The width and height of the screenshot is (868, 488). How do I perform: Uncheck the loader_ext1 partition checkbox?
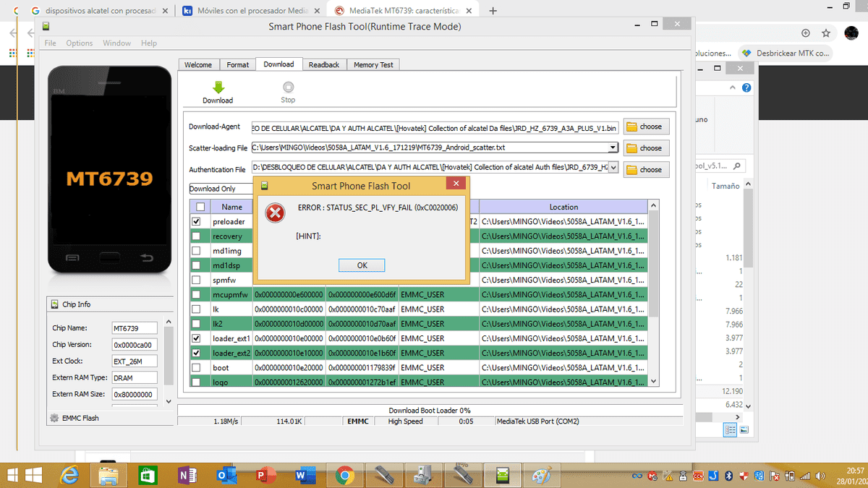click(196, 338)
